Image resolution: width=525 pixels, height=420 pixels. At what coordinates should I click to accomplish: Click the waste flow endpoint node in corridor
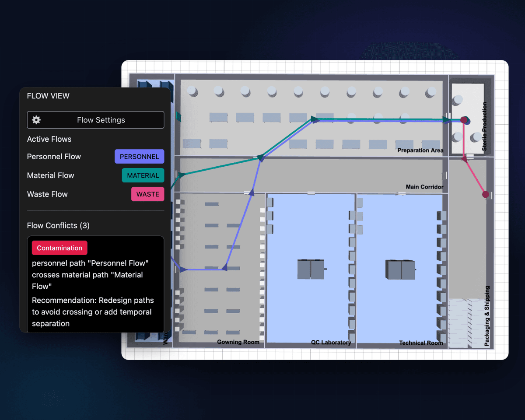point(485,194)
